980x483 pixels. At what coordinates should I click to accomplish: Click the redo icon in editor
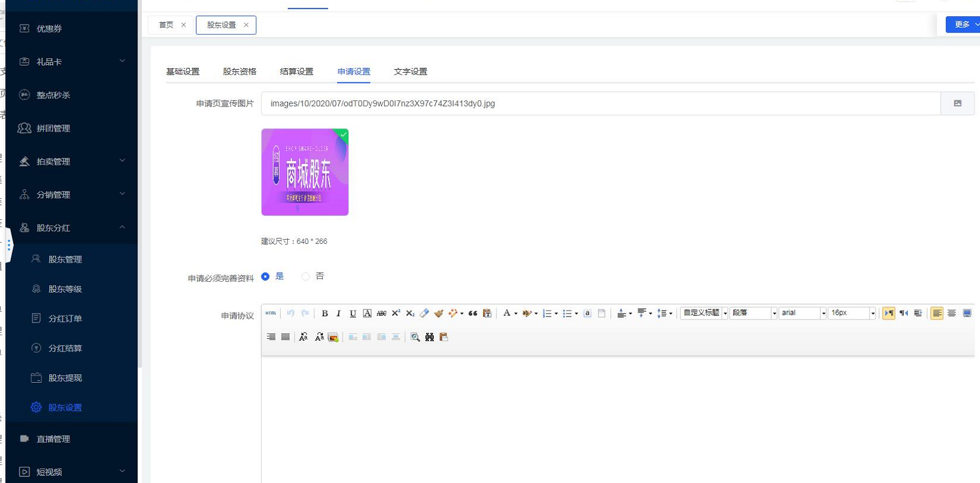coord(305,313)
